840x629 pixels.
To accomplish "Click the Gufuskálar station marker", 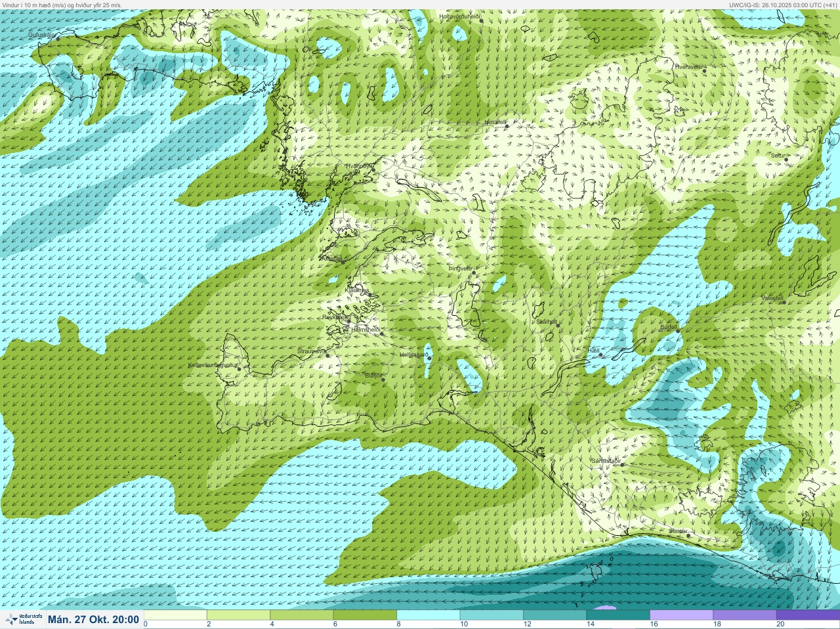I will click(x=58, y=39).
